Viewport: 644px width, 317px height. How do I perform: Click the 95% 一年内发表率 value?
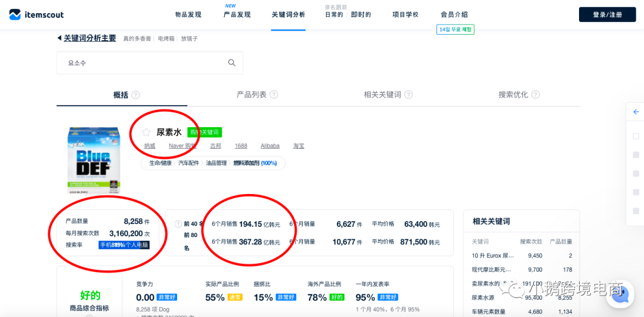(x=365, y=297)
